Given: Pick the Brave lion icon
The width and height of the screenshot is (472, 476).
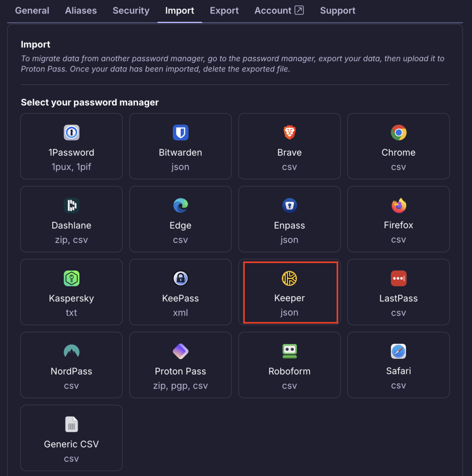Looking at the screenshot, I should (x=289, y=132).
